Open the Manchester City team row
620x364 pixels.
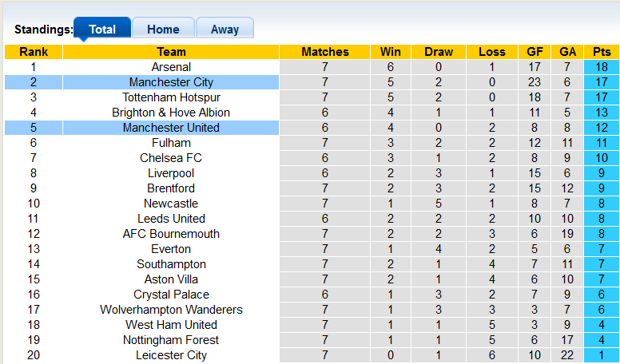(171, 82)
